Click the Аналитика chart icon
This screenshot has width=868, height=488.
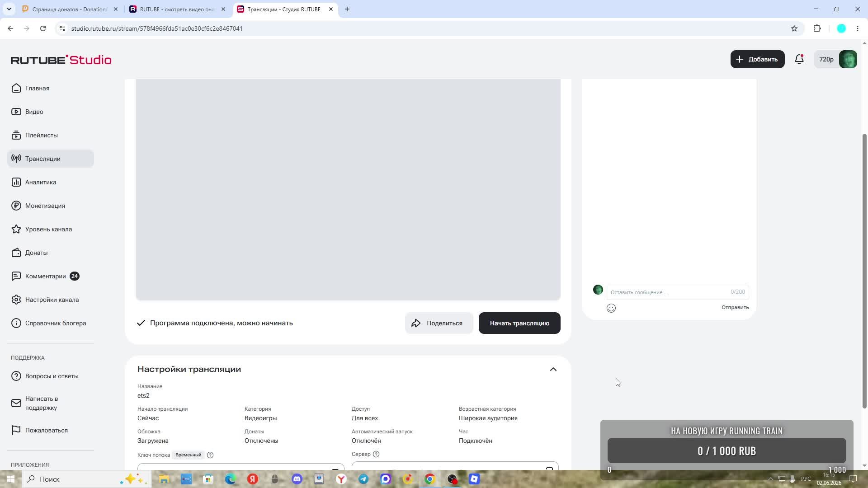(x=16, y=182)
